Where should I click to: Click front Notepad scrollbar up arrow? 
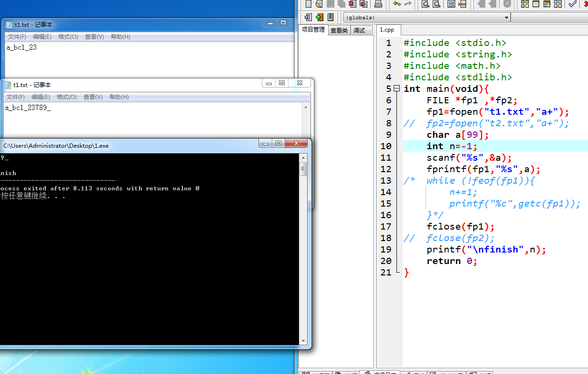pyautogui.click(x=306, y=107)
